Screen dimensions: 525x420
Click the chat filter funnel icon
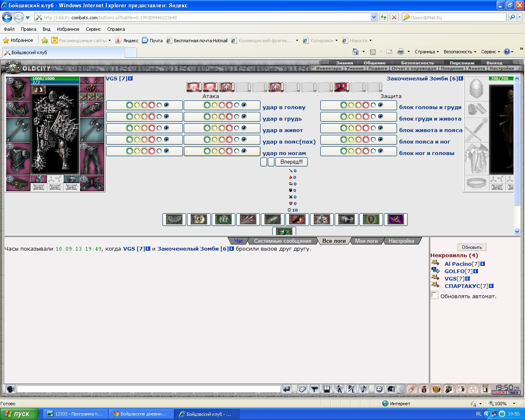click(315, 389)
